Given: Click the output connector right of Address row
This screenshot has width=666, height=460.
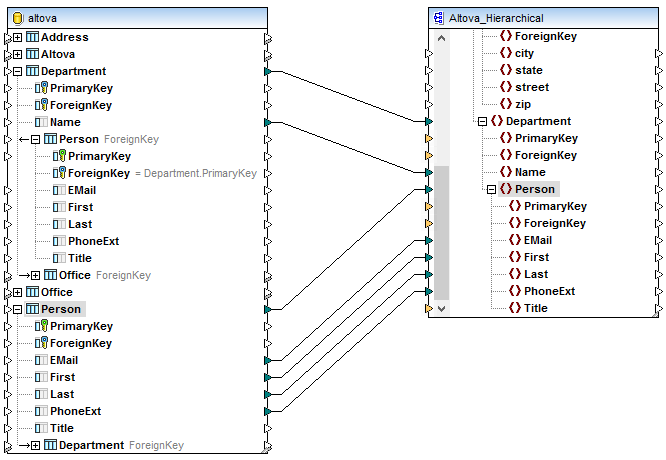Looking at the screenshot, I should [x=267, y=38].
